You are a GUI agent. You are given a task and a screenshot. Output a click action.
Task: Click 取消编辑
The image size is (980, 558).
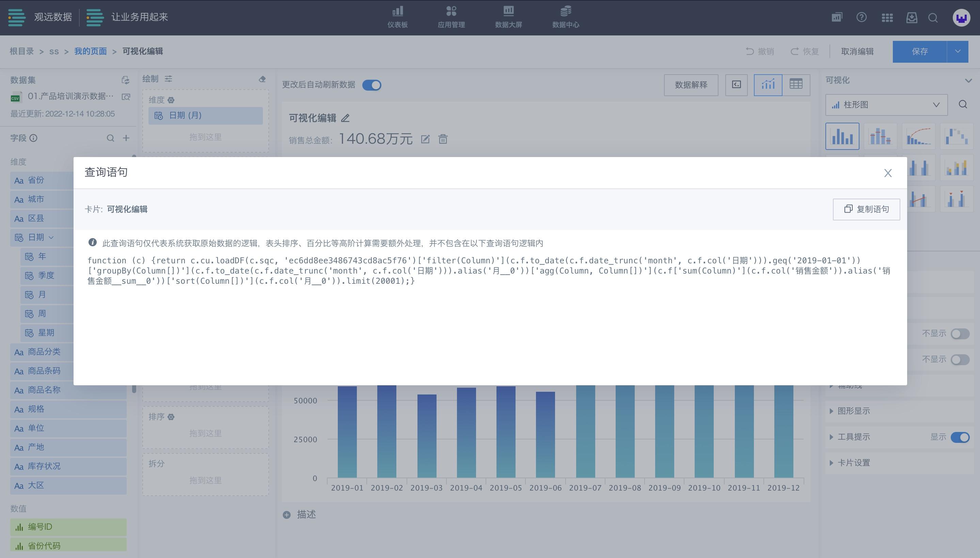pos(857,51)
